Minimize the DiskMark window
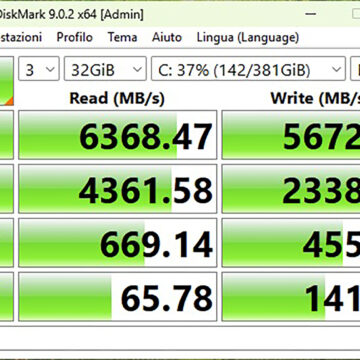The image size is (360, 360). pyautogui.click(x=311, y=14)
